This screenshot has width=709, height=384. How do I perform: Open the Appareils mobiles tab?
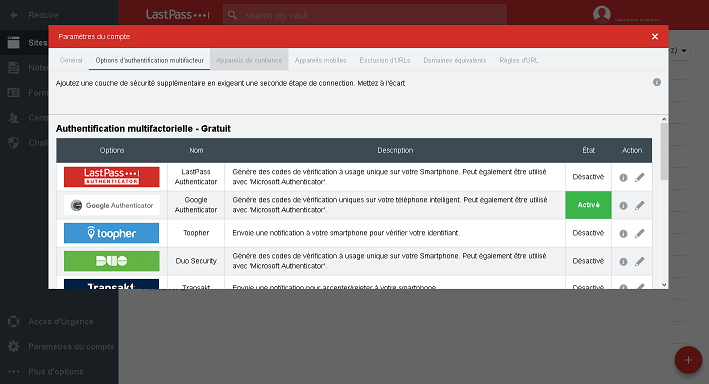[321, 60]
